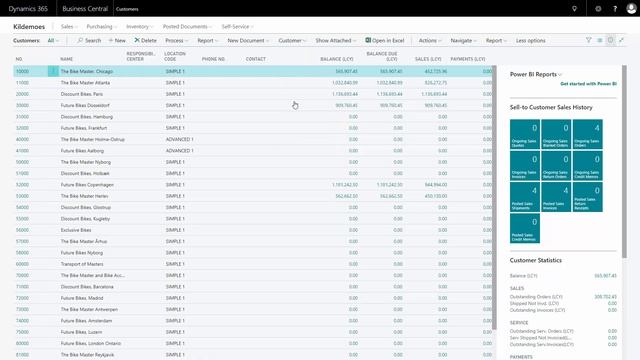The height and width of the screenshot is (360, 640).
Task: Click the Kildemoes company name
Action: click(29, 27)
